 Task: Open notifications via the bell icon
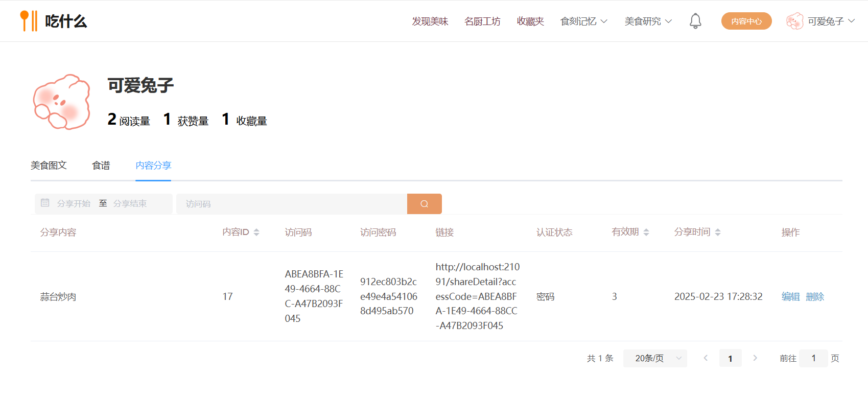pyautogui.click(x=695, y=21)
